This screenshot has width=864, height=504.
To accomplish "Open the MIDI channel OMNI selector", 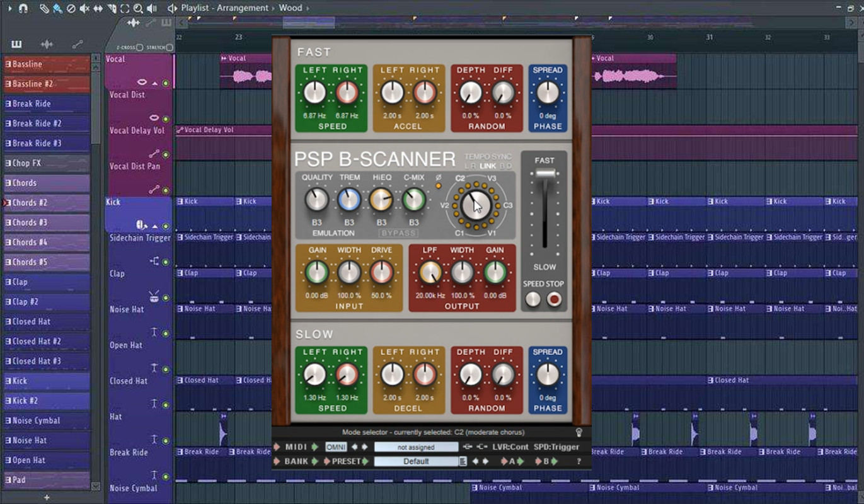I will pyautogui.click(x=336, y=447).
